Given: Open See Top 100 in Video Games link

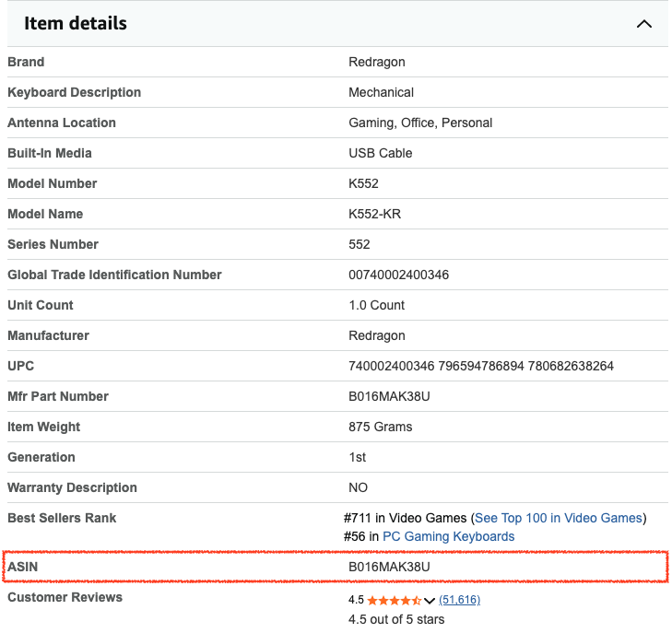Looking at the screenshot, I should coord(559,518).
